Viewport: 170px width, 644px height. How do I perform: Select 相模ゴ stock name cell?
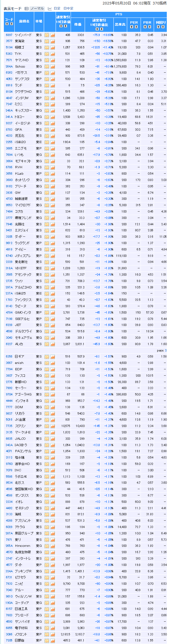pyautogui.click(x=24, y=47)
